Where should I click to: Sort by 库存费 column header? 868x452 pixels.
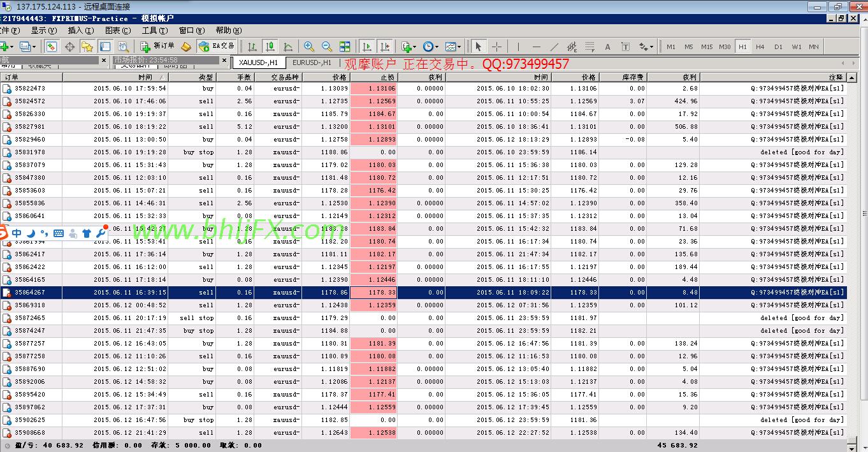[x=623, y=77]
